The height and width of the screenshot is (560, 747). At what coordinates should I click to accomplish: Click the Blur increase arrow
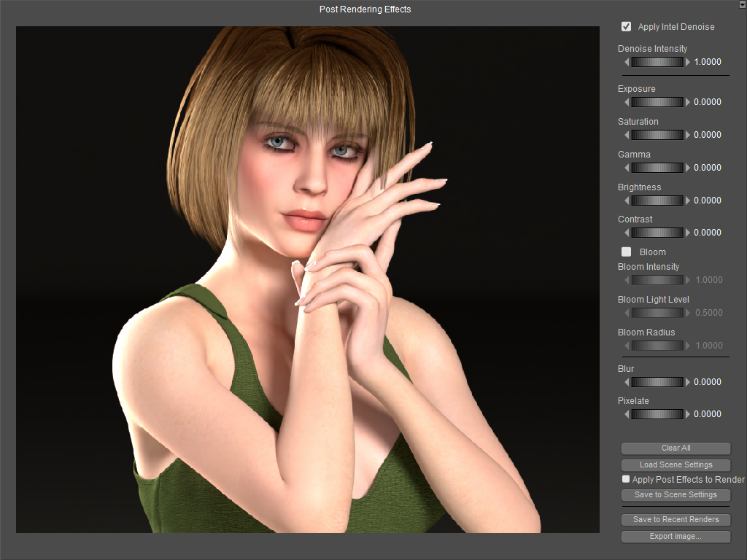(x=688, y=382)
